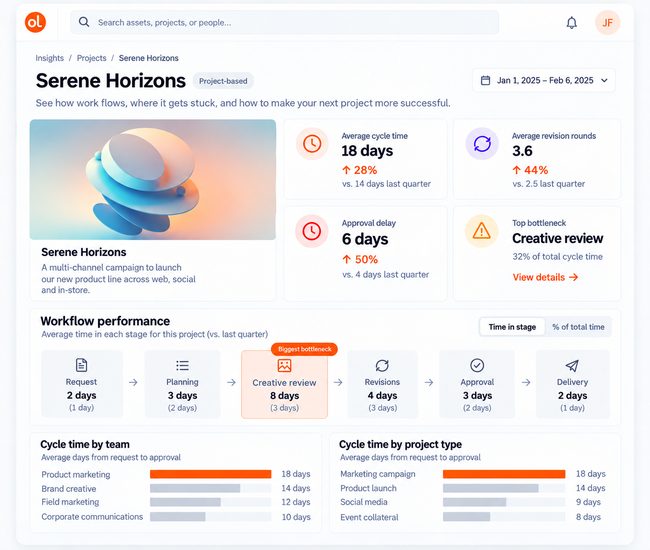
Task: Click the Approval delay red clock icon
Action: 311,231
